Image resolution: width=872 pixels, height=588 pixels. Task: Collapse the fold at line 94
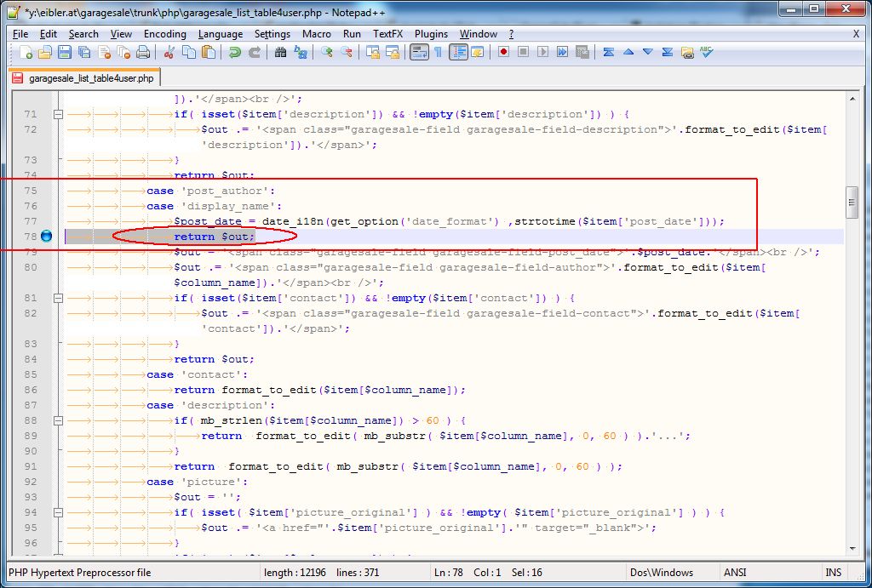click(59, 512)
